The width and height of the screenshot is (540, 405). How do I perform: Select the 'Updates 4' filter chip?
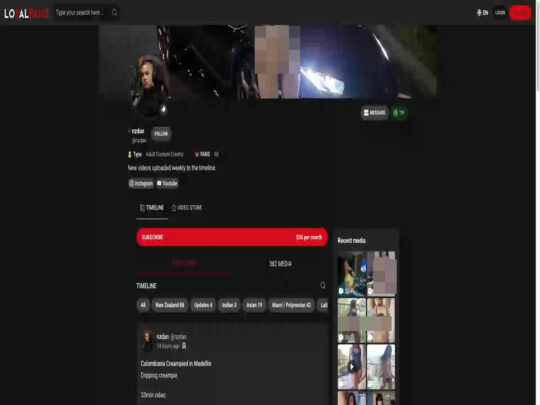coord(203,305)
